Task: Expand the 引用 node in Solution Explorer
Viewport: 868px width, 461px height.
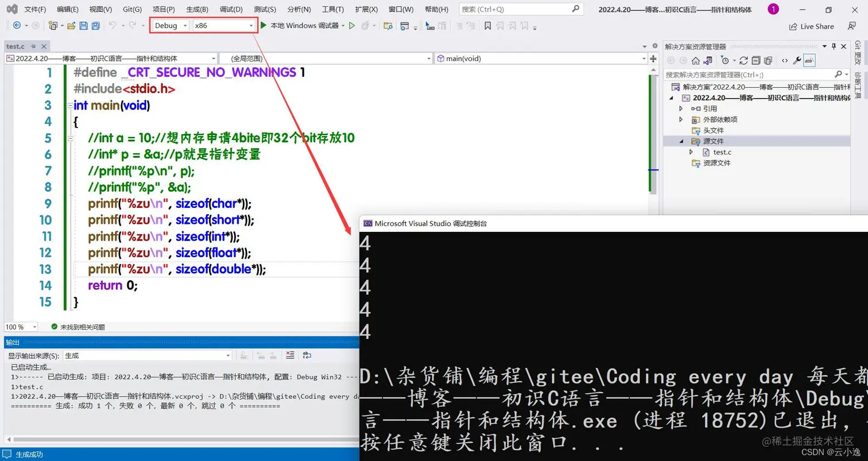Action: point(681,109)
